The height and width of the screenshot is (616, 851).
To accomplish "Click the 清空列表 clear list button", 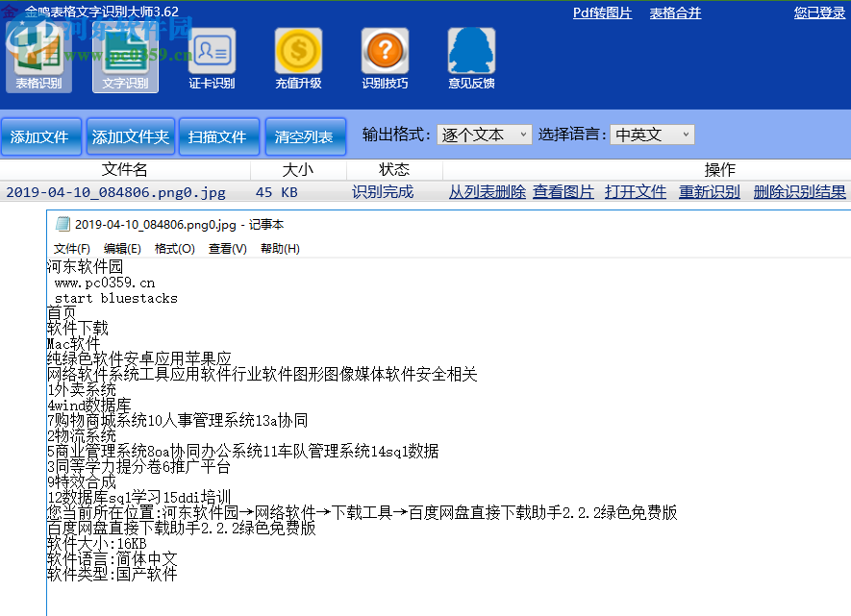I will coord(305,136).
